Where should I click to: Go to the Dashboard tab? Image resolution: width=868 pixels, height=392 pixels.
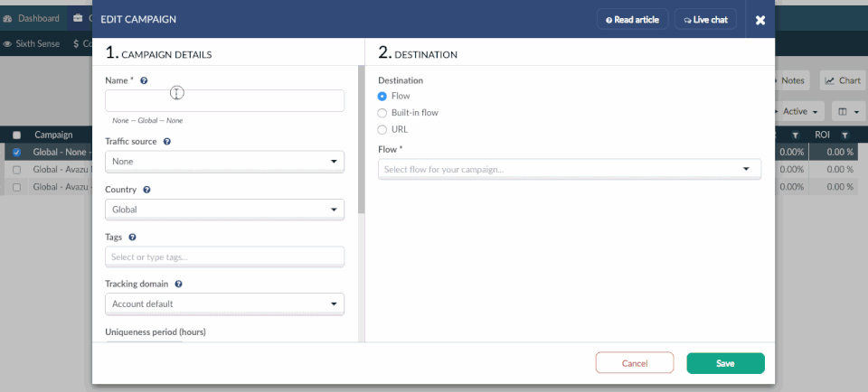[x=33, y=18]
